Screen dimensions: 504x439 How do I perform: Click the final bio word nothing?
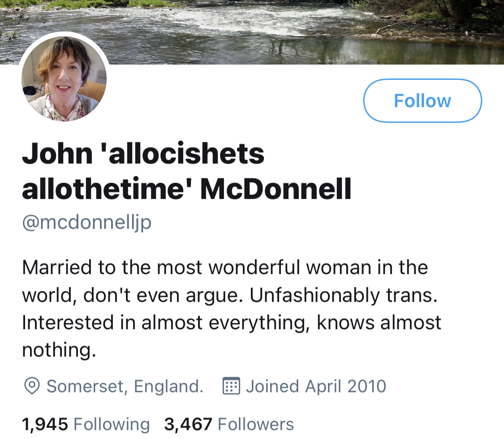tap(58, 350)
